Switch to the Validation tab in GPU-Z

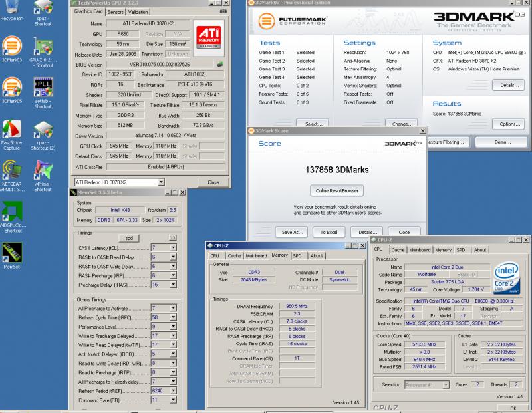click(x=138, y=12)
